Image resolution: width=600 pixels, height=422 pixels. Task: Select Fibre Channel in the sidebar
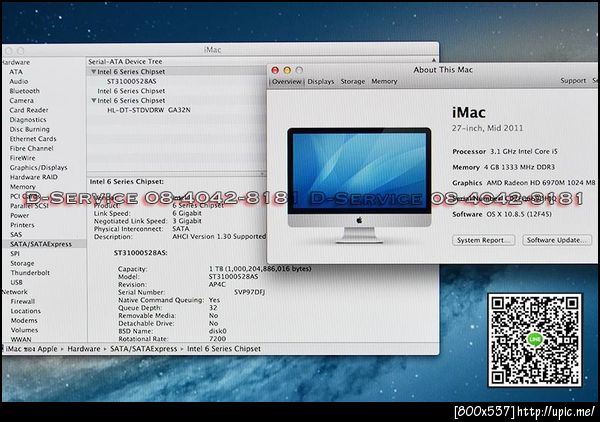(31, 148)
